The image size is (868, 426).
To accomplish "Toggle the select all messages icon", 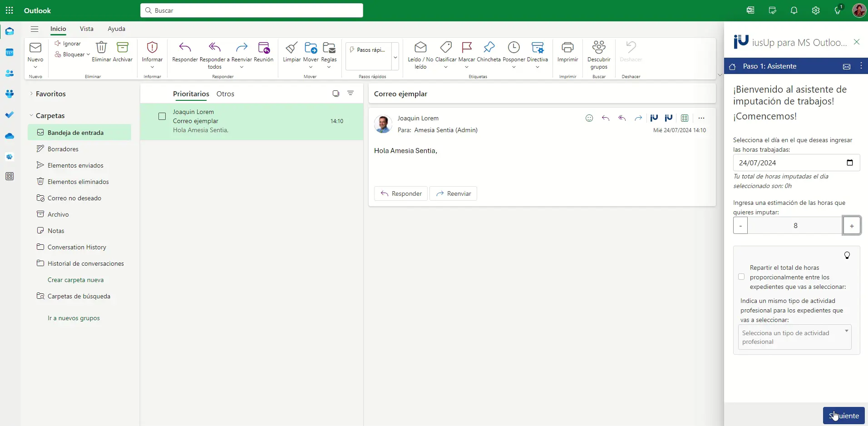I will pyautogui.click(x=336, y=94).
